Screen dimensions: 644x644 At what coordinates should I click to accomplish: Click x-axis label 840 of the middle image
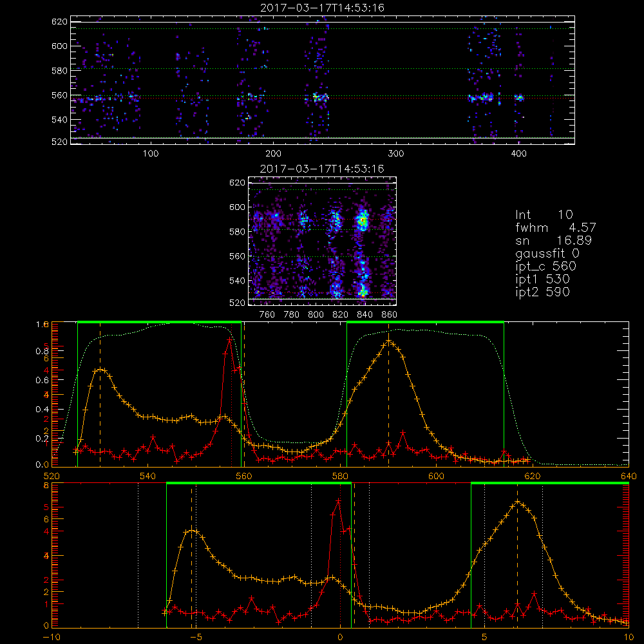pos(365,315)
